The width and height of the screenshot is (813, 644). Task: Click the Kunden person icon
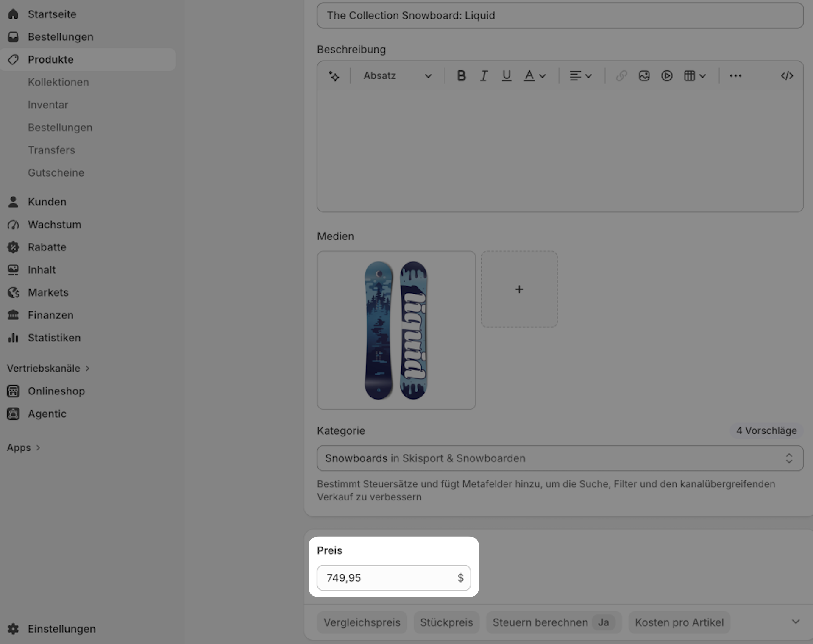[13, 202]
